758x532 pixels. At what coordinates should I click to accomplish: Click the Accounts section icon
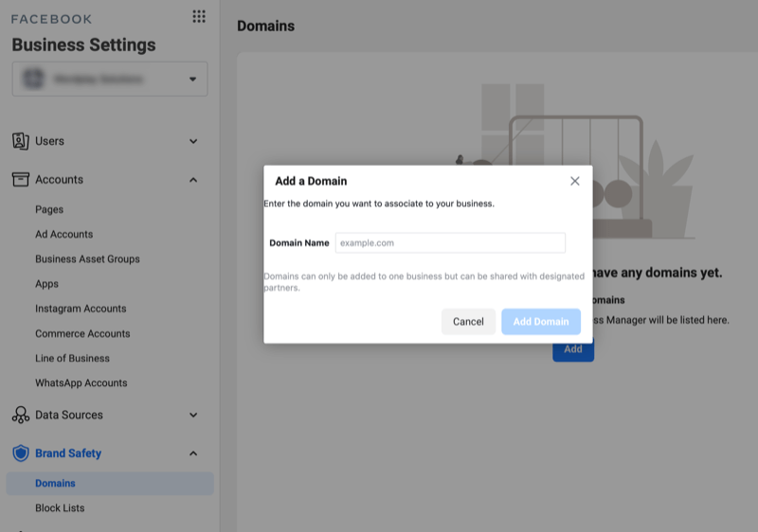(20, 180)
